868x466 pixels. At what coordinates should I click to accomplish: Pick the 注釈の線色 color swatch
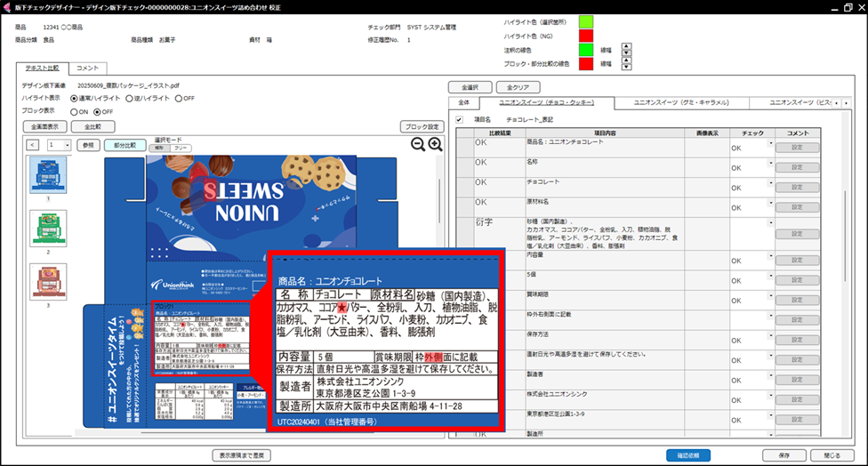pos(586,50)
